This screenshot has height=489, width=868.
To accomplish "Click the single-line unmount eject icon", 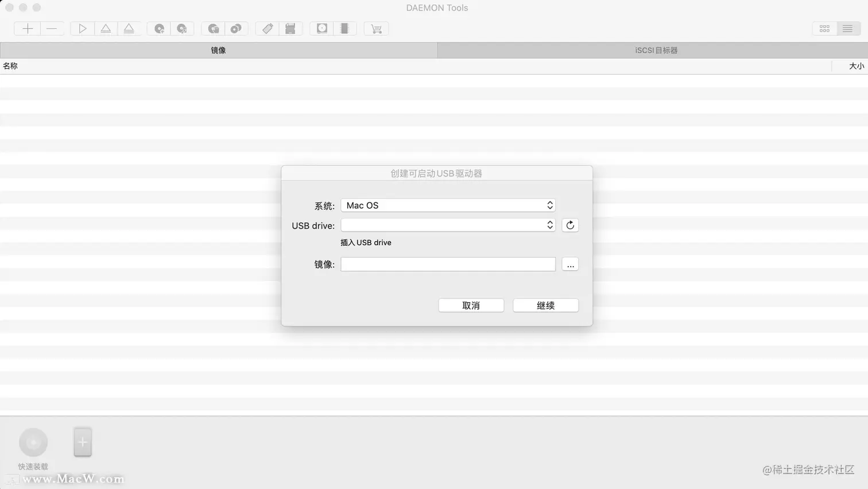I will pos(106,29).
